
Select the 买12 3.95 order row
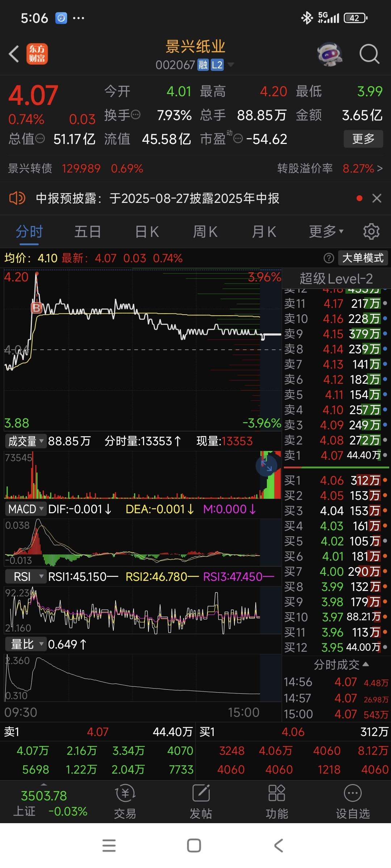pos(336,647)
